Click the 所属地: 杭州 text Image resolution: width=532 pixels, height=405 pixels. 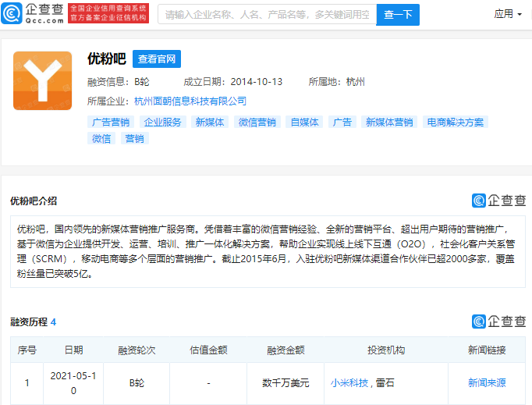pos(336,82)
